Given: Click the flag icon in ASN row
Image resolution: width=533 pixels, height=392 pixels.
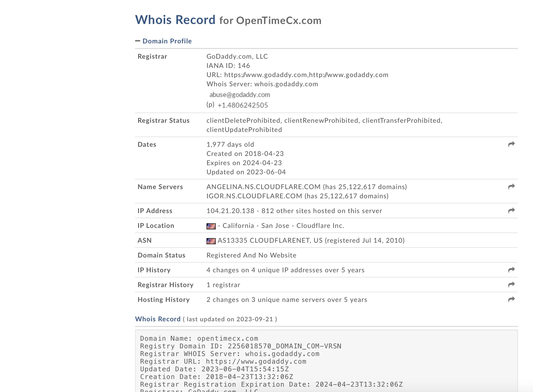Looking at the screenshot, I should pos(211,241).
